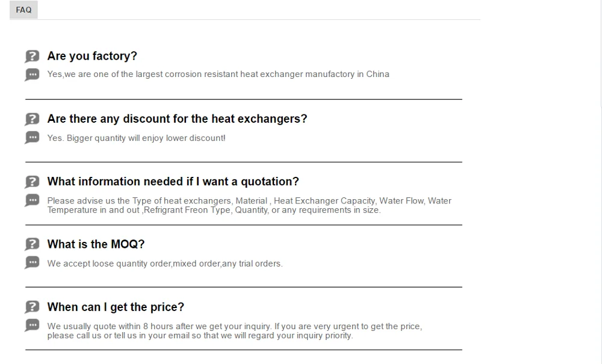
Task: Click the 'Bigger quantity will enjoy lower discount' text
Action: (x=136, y=138)
